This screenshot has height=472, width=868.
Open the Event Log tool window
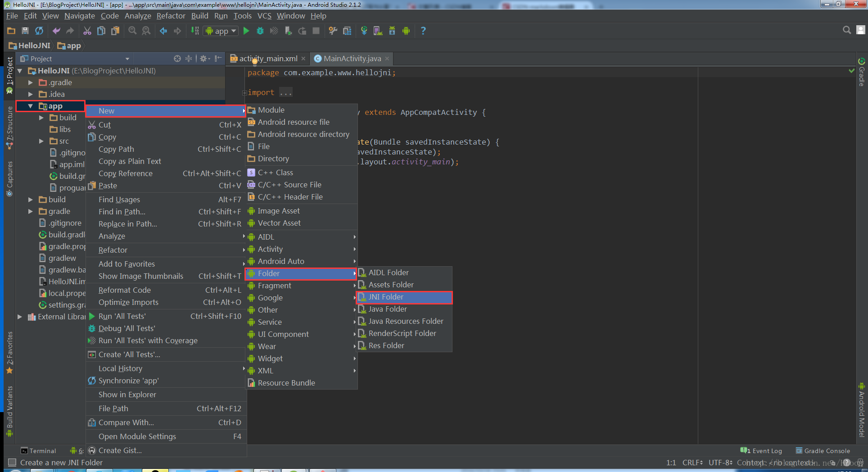pyautogui.click(x=761, y=451)
